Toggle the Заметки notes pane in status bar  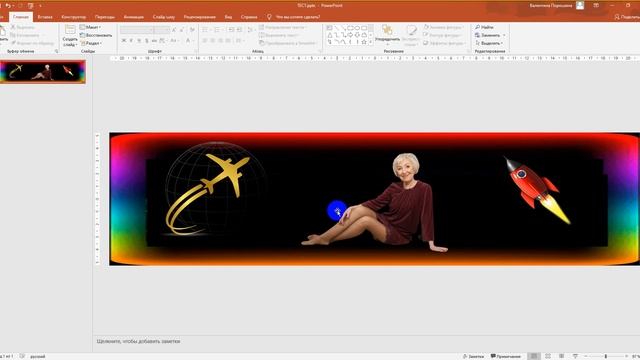(x=473, y=356)
